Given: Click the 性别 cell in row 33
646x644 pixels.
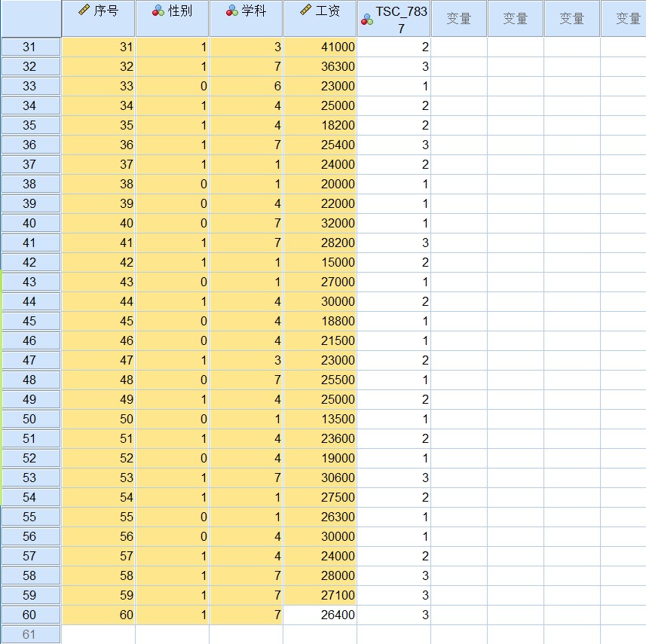Looking at the screenshot, I should 172,86.
